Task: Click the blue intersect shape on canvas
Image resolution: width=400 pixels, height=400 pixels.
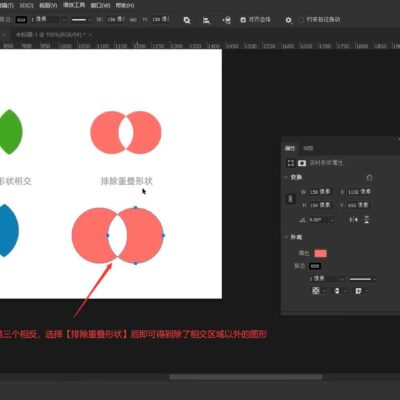Action: pos(8,231)
